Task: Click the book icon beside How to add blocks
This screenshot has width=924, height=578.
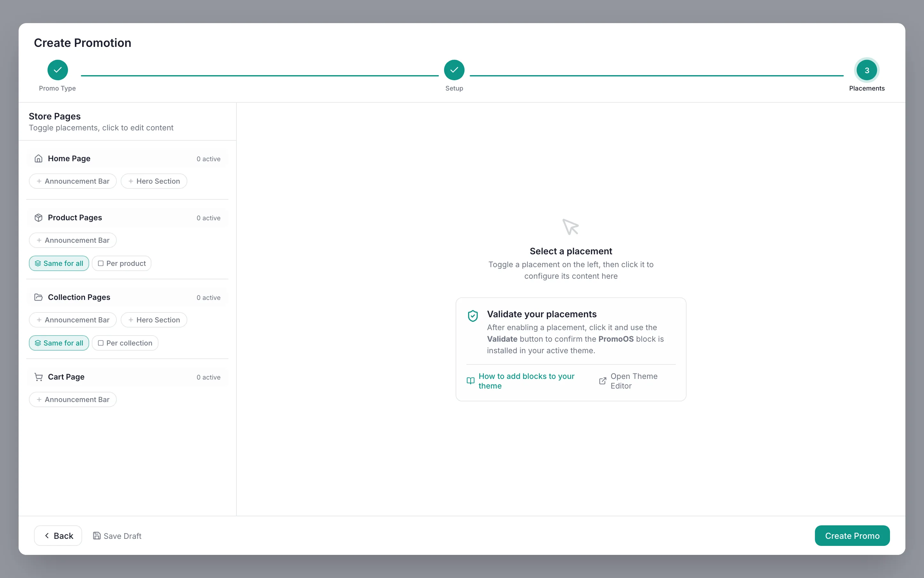Action: pos(470,381)
